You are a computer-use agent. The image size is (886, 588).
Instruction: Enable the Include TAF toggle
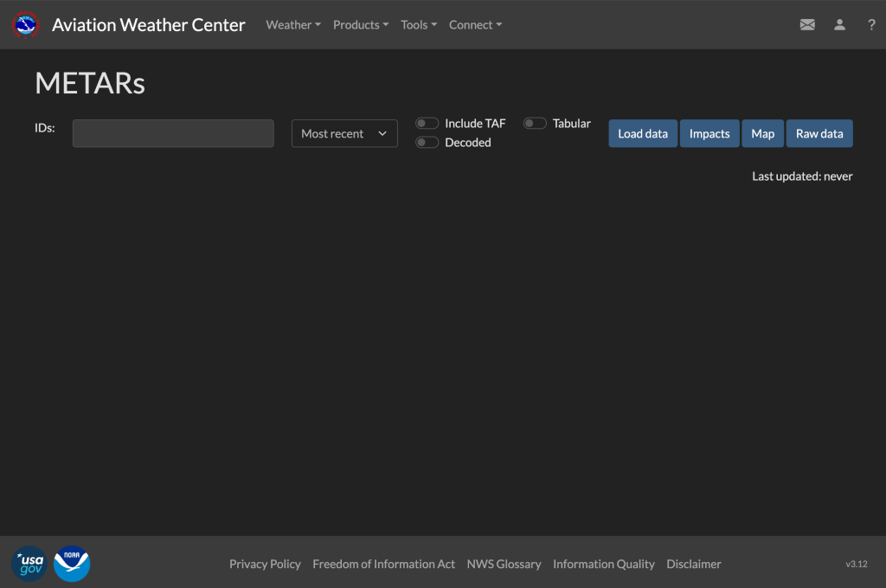click(x=427, y=124)
